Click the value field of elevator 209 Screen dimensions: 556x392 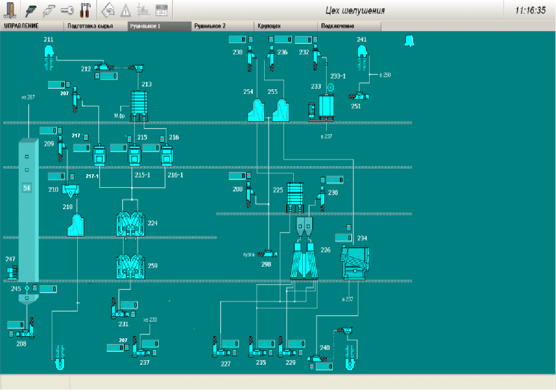pos(48,131)
